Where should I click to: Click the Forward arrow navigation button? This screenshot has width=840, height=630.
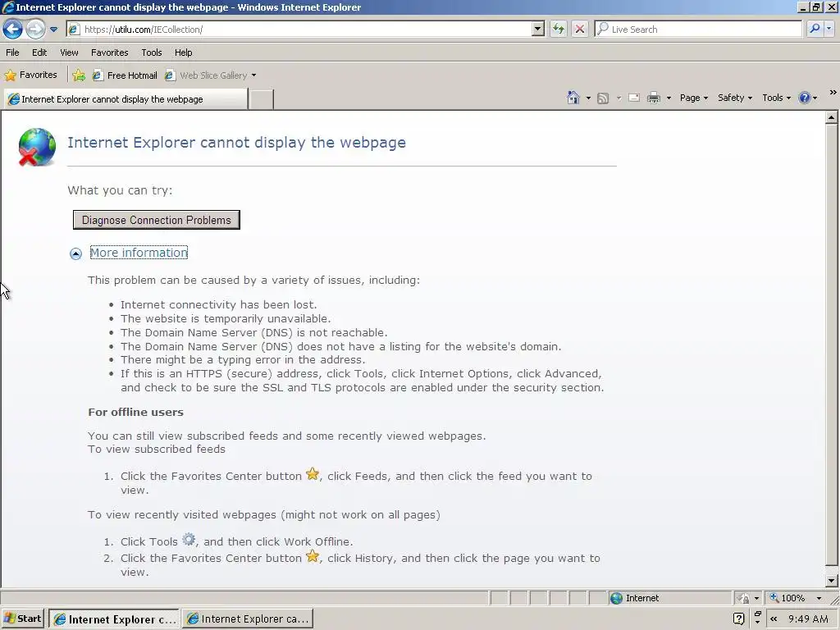pos(35,29)
